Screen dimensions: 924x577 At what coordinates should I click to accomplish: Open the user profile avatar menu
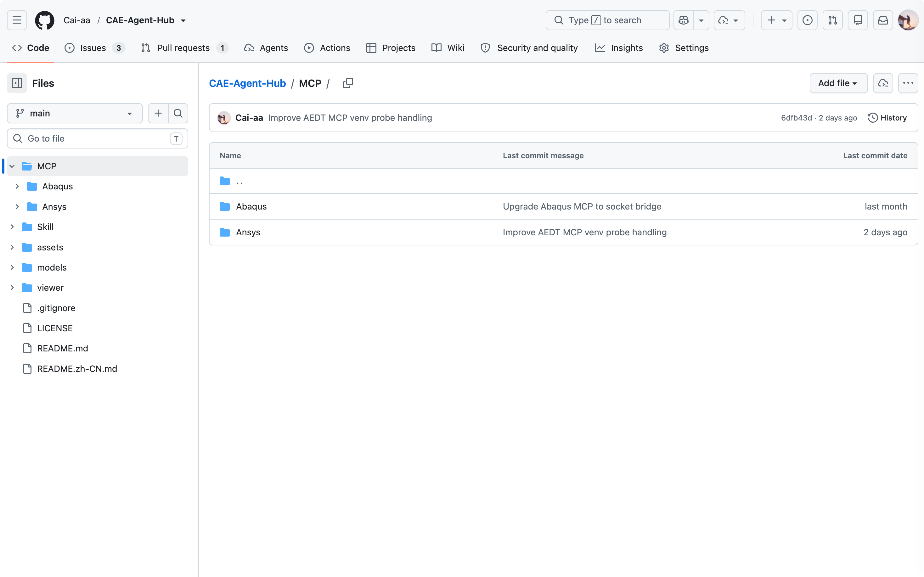(908, 20)
